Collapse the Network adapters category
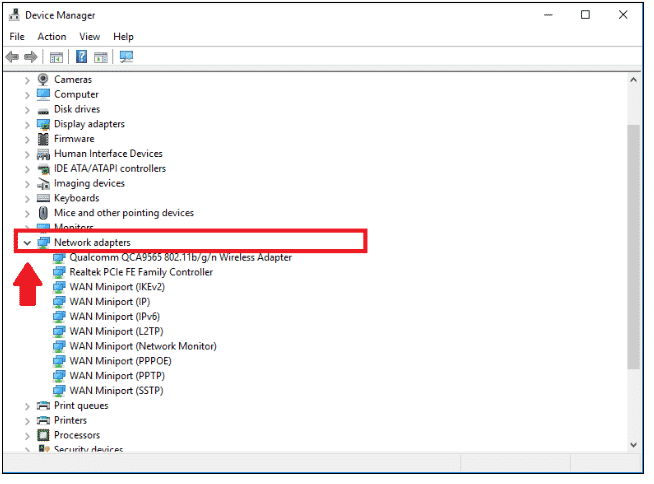Viewport: 654px width, 484px height. click(27, 243)
